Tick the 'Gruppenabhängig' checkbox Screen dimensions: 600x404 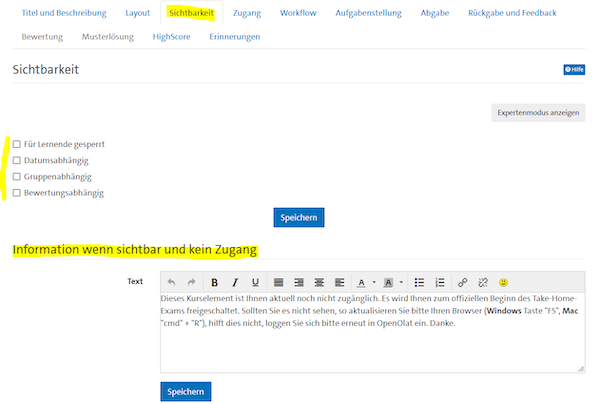17,176
